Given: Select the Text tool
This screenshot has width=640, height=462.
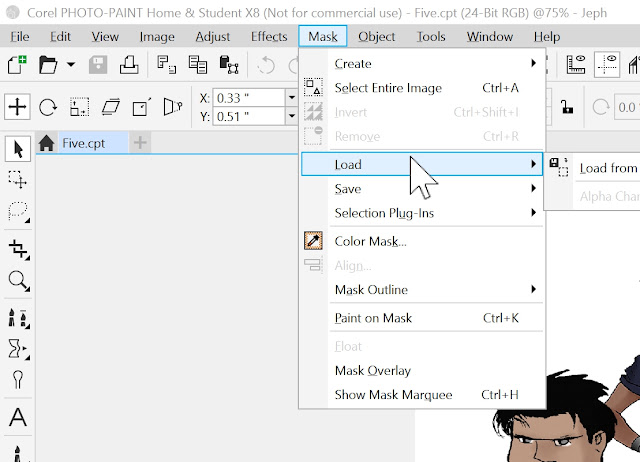Looking at the screenshot, I should (18, 417).
